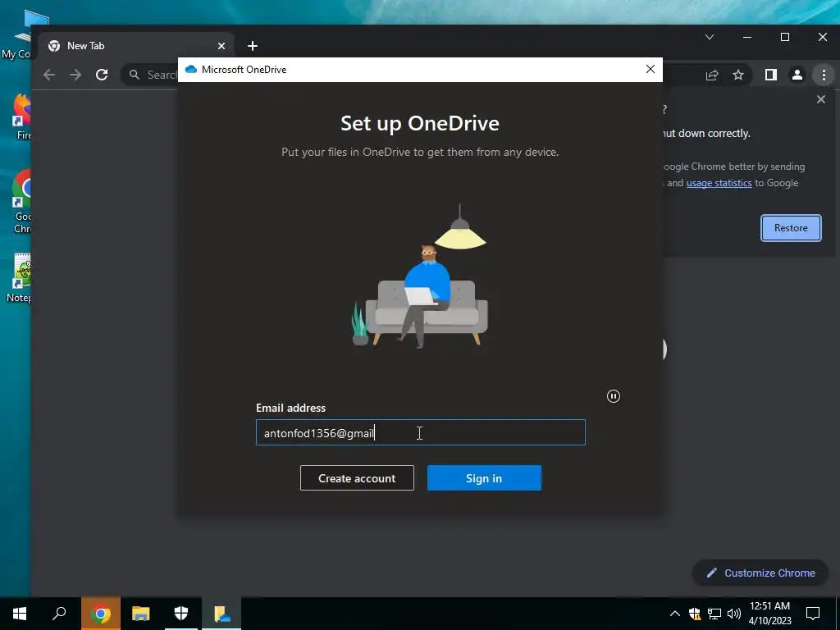Image resolution: width=840 pixels, height=630 pixels.
Task: Open network status tray icon
Action: (x=714, y=614)
